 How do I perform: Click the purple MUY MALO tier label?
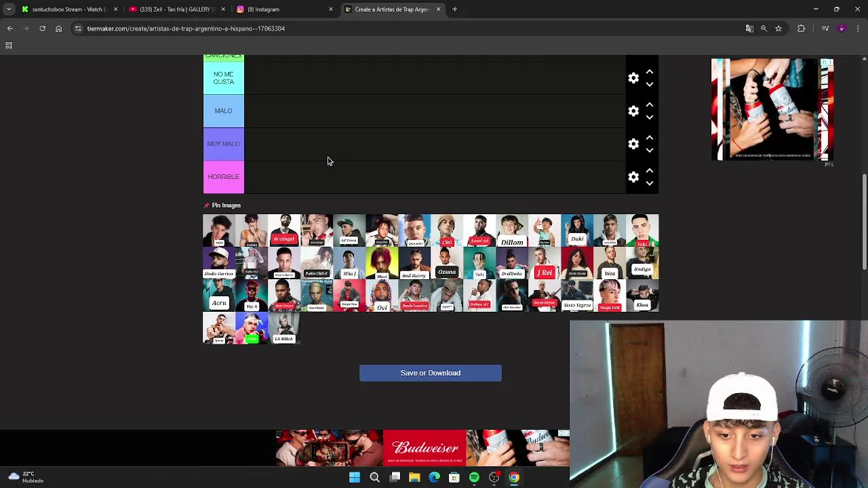224,144
